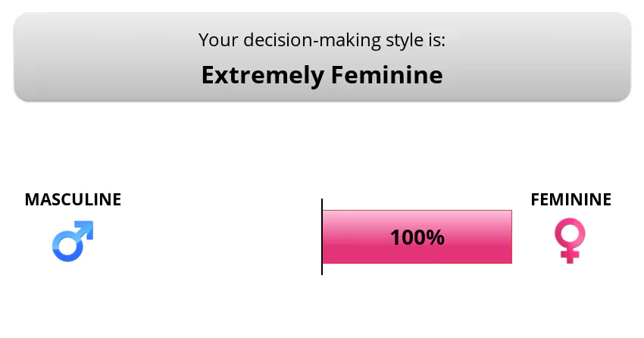This screenshot has height=338, width=644.
Task: Click the "Extremely Feminine" result heading
Action: (322, 75)
